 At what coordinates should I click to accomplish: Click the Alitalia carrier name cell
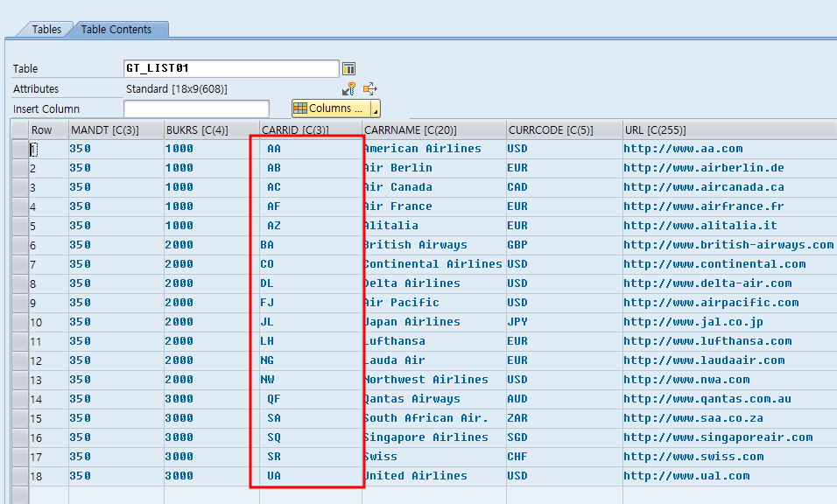[434, 226]
